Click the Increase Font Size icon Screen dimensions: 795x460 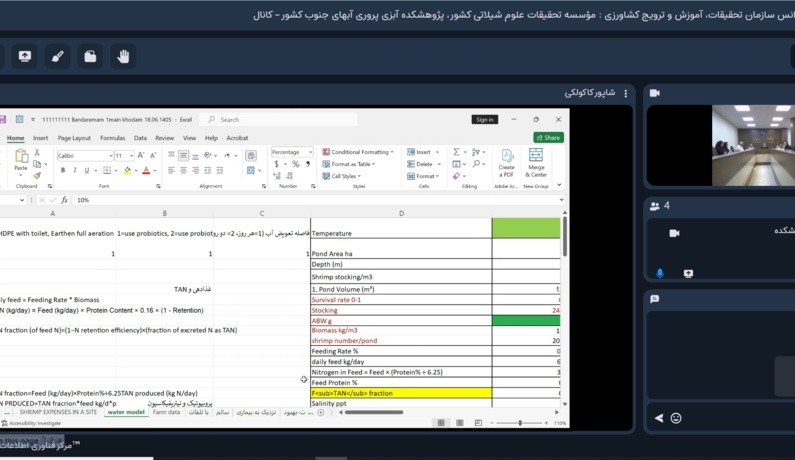(141, 155)
